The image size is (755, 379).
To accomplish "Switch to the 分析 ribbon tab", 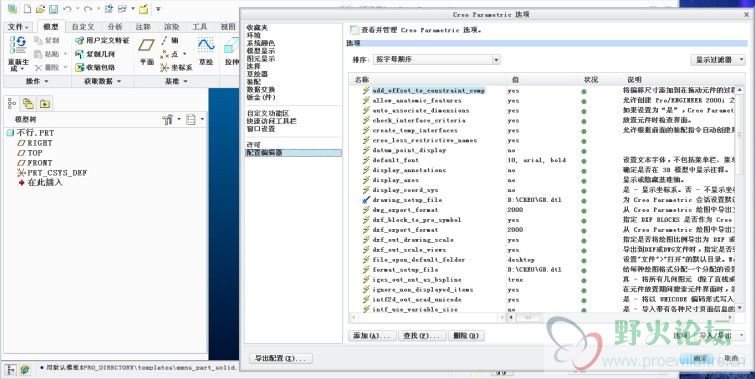I will pyautogui.click(x=115, y=27).
